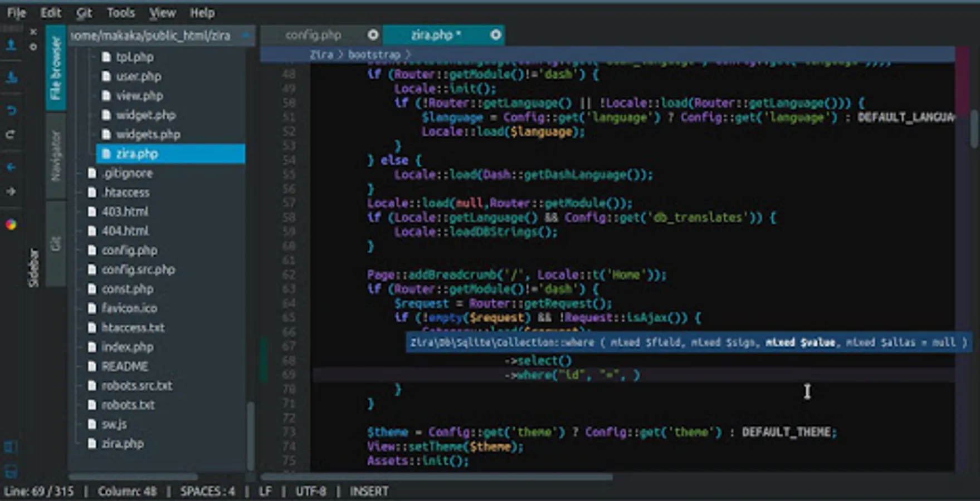Open the color picker wheel icon
The width and height of the screenshot is (980, 501).
[x=11, y=225]
